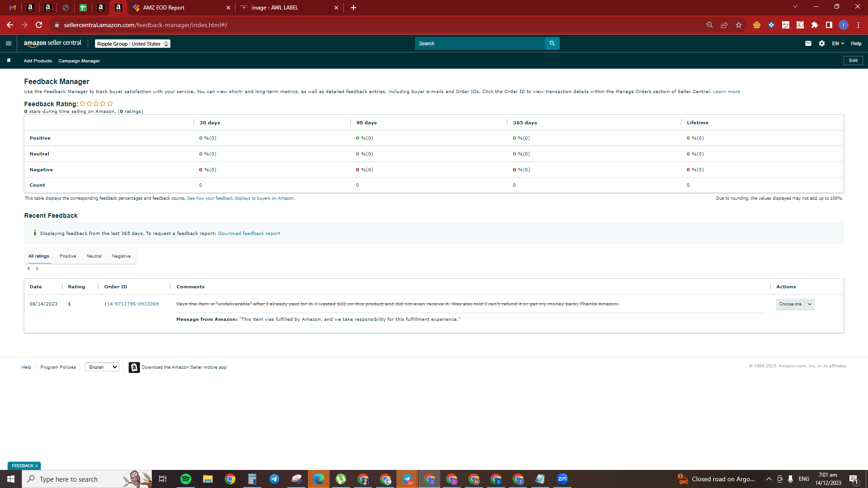Open Microsoft Edge from the taskbar
Viewport: 868px width, 488px height.
pyautogui.click(x=319, y=479)
